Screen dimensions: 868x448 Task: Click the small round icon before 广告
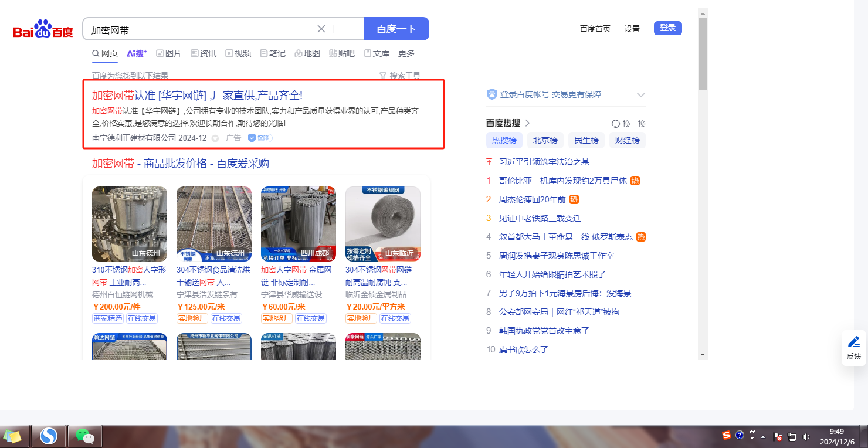pyautogui.click(x=215, y=138)
